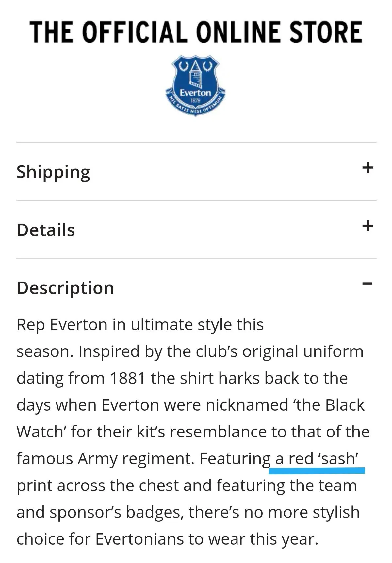The height and width of the screenshot is (563, 392).
Task: Expand the Details section plus icon
Action: 367,226
